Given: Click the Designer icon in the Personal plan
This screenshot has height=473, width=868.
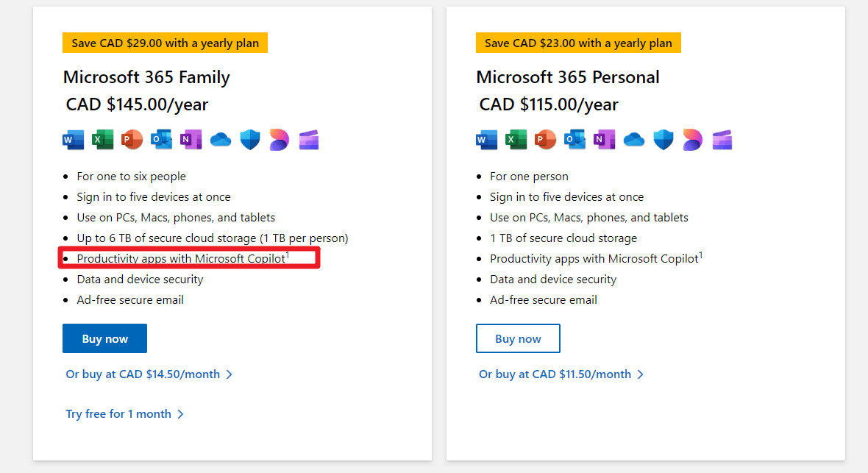Looking at the screenshot, I should point(693,140).
